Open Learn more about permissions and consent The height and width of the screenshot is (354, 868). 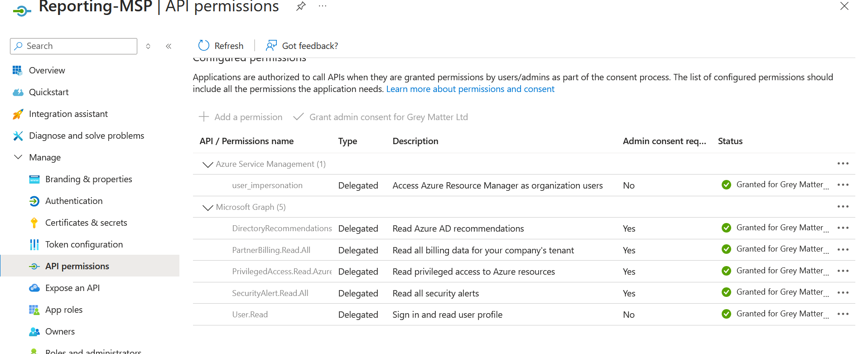(x=470, y=89)
